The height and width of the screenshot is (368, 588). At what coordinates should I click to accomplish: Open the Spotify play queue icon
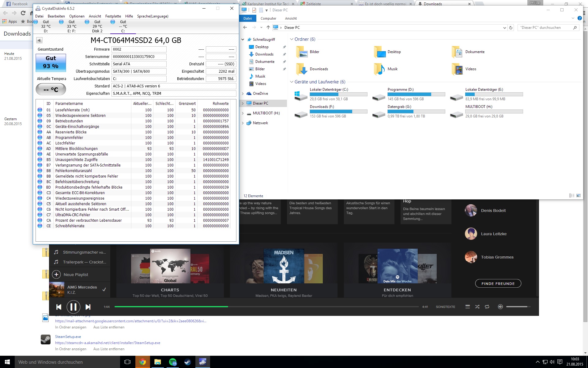[467, 307]
